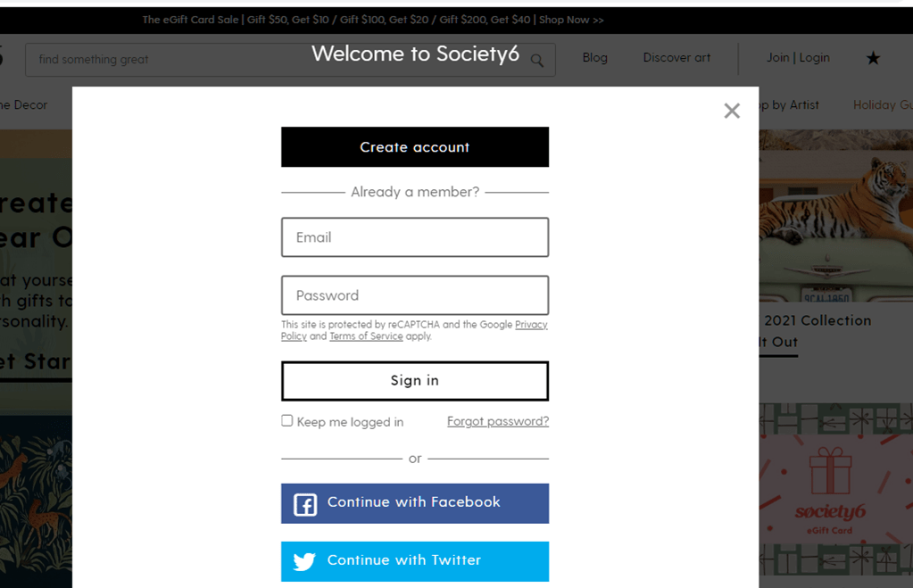
Task: Open the Forgot password link
Action: coord(498,421)
